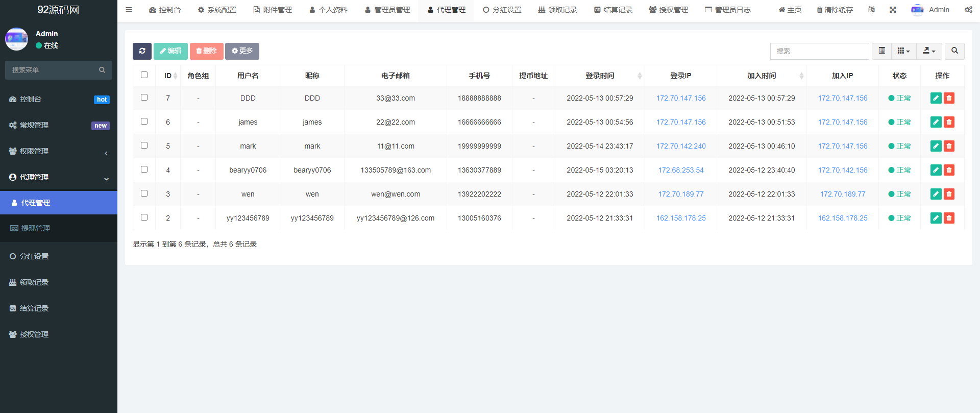The image size is (980, 413).
Task: Click the fullscreen icon in top bar
Action: tap(893, 10)
